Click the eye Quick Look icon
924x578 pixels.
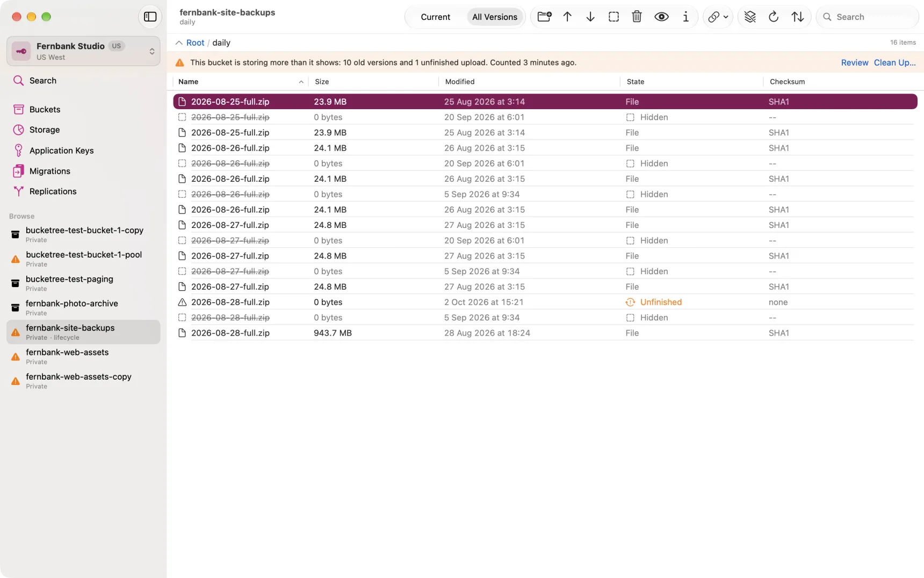coord(661,17)
